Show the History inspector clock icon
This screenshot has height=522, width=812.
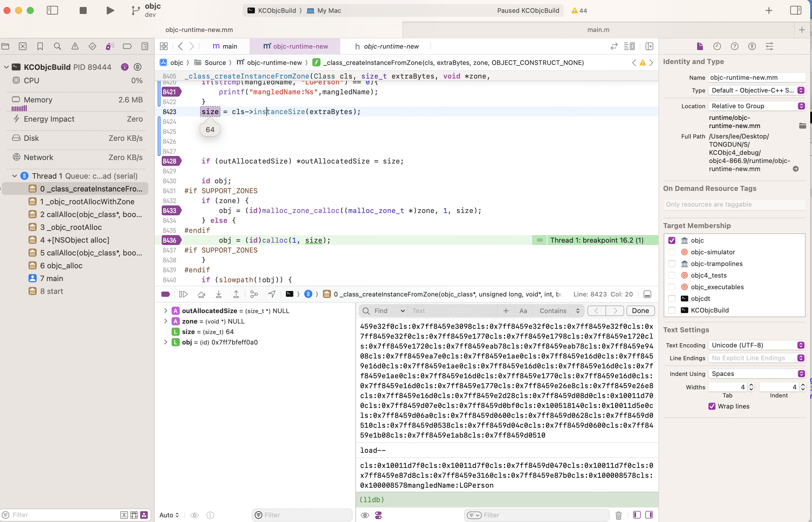tap(717, 47)
